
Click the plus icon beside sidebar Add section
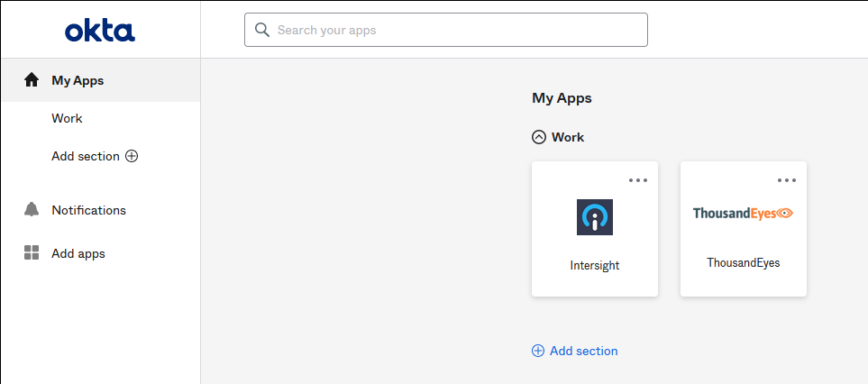pos(132,156)
